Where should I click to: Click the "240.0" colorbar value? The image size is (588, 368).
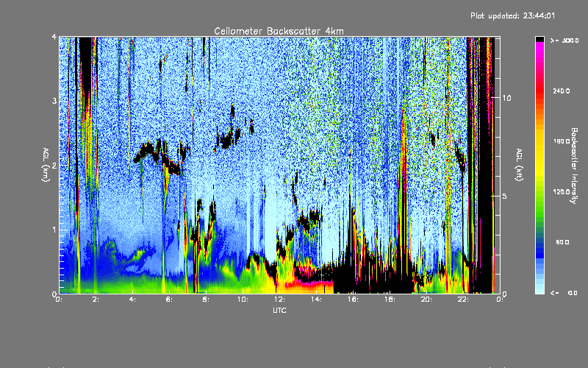[x=562, y=91]
